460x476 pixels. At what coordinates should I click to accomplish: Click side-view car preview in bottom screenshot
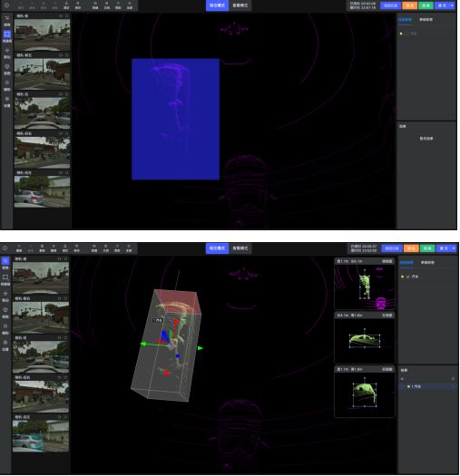coord(365,341)
